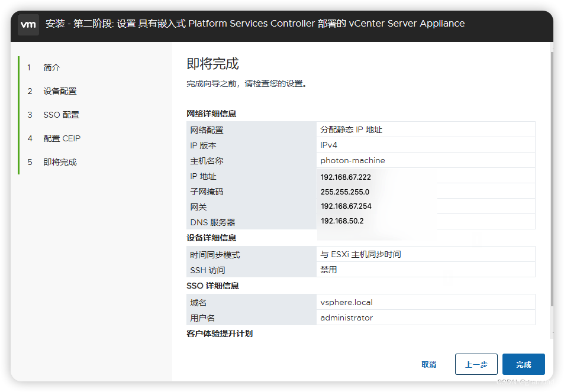Screen dimensions: 564x392
Task: Click the SSO 详细信息 section heading
Action: [212, 286]
